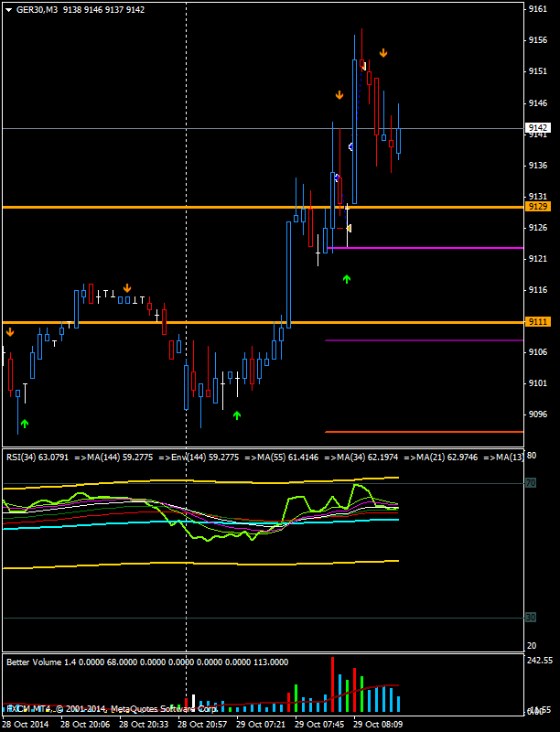Screen dimensions: 560x732
Task: Click the GER30,M3 chart title text
Action: coord(34,9)
